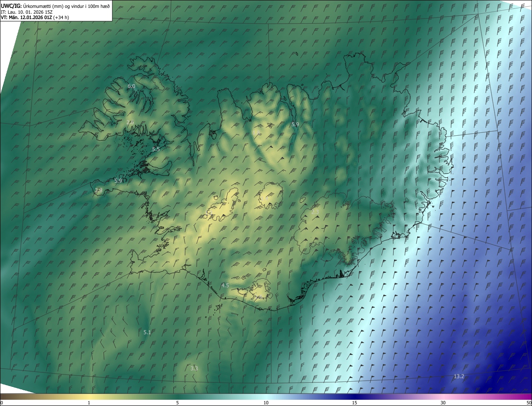The width and height of the screenshot is (532, 406).
Task: Click the 5.5 value label on the map
Action: [156, 149]
